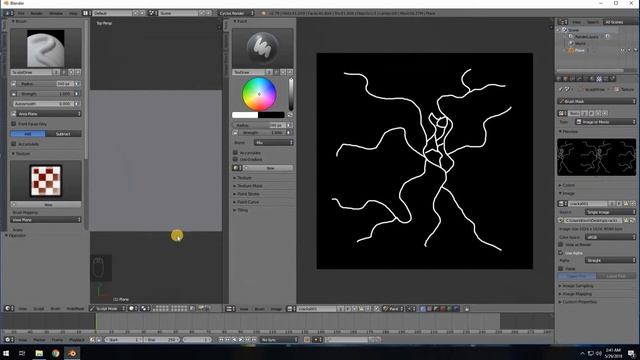Click the swap colors icon beside the swatches
640x360 pixels.
click(290, 115)
